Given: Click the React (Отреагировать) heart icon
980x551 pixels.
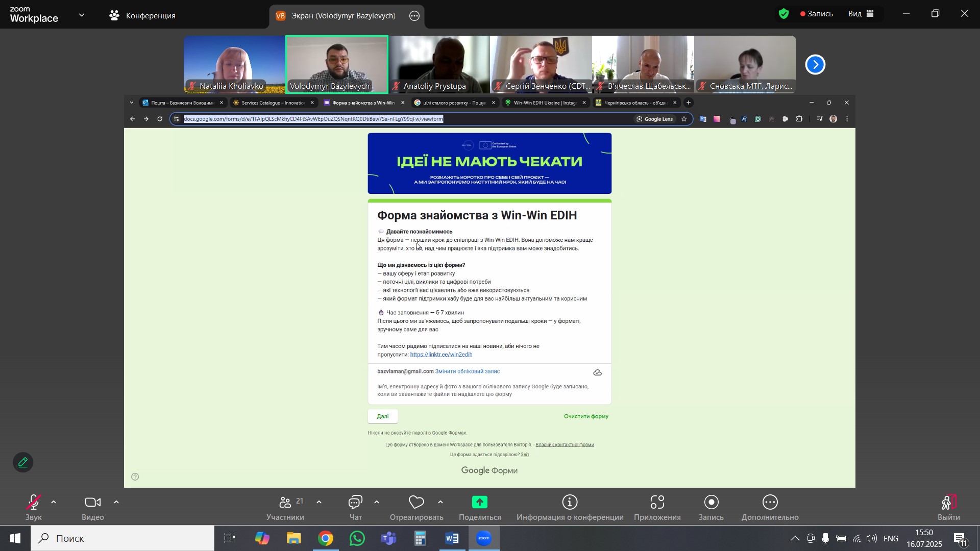Looking at the screenshot, I should (416, 504).
